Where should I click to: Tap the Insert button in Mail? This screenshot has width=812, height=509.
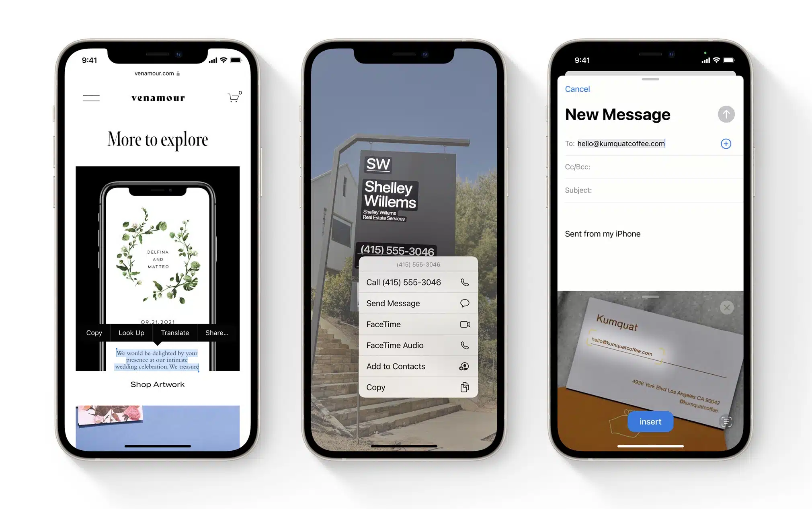pyautogui.click(x=650, y=421)
